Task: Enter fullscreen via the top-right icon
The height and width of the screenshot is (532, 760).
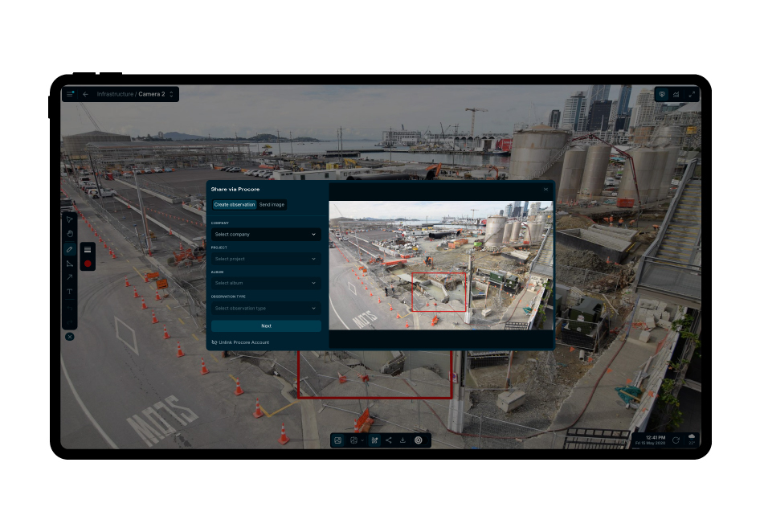Action: point(693,94)
